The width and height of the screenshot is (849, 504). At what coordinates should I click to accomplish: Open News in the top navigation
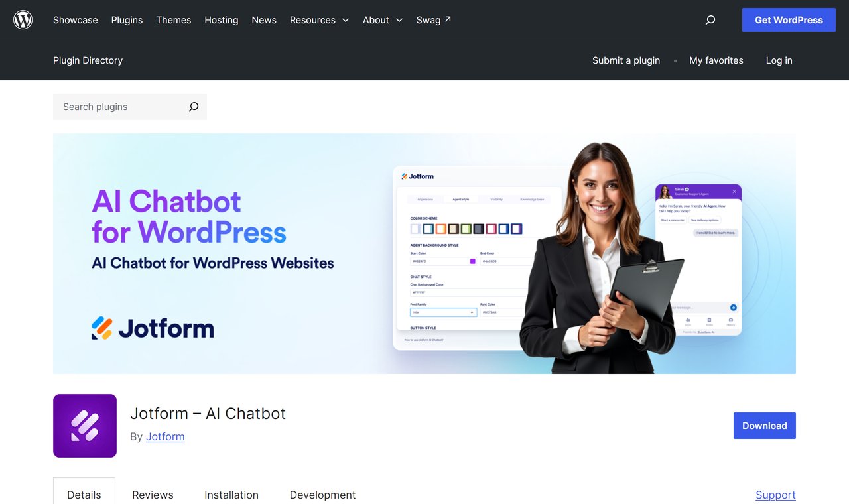pos(264,20)
